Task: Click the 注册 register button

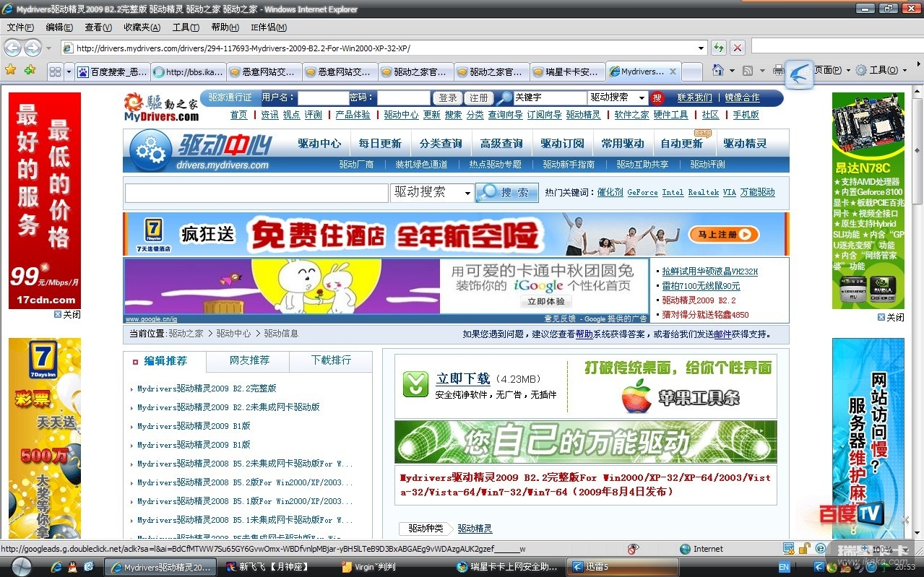Action: (x=478, y=97)
